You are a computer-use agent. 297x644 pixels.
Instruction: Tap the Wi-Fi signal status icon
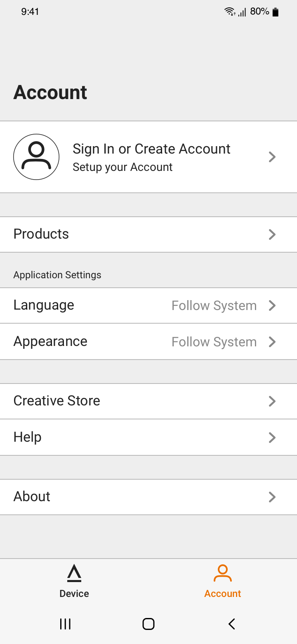pyautogui.click(x=230, y=12)
